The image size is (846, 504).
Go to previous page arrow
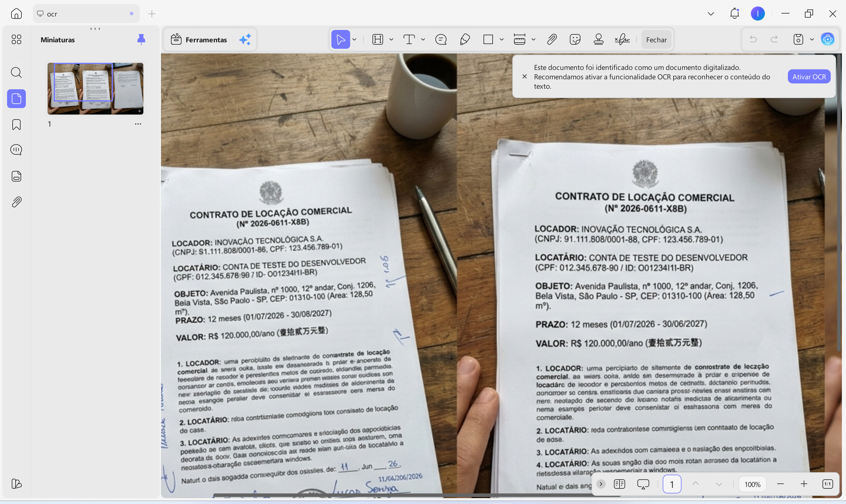[x=696, y=484]
